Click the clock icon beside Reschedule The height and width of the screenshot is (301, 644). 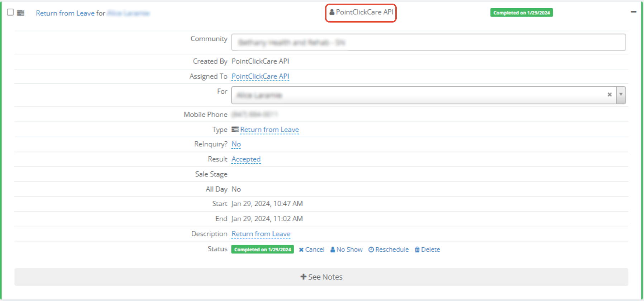click(x=371, y=249)
